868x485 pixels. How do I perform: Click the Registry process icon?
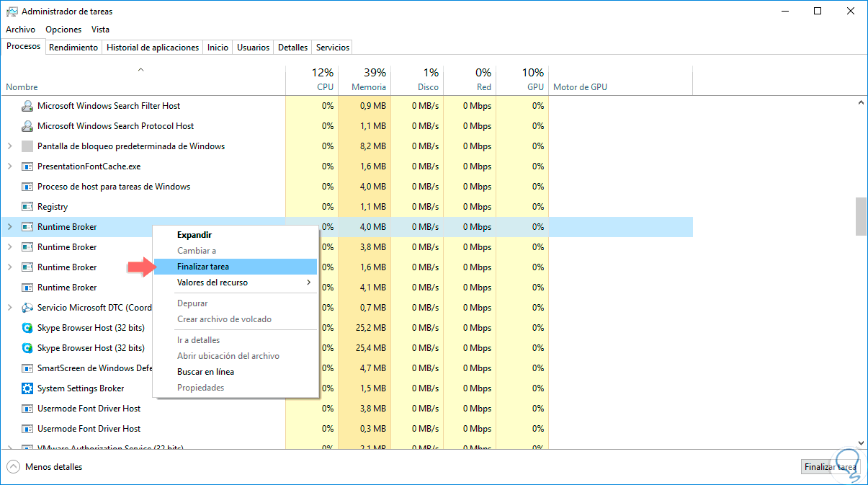tap(27, 207)
